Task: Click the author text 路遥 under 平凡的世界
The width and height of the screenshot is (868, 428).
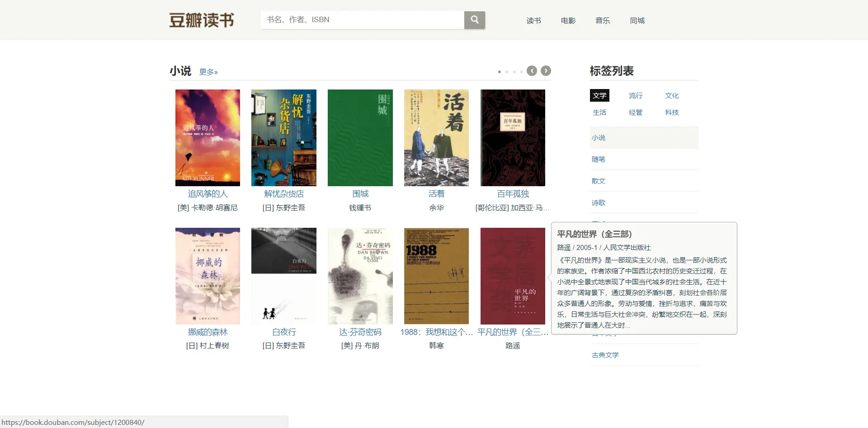Action: 513,346
